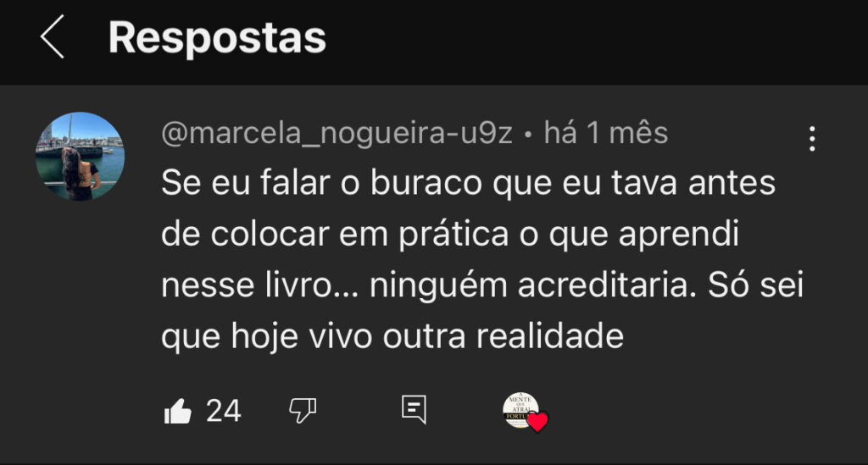Click the "há 1 mês" timestamp
The height and width of the screenshot is (465, 868).
[x=605, y=133]
